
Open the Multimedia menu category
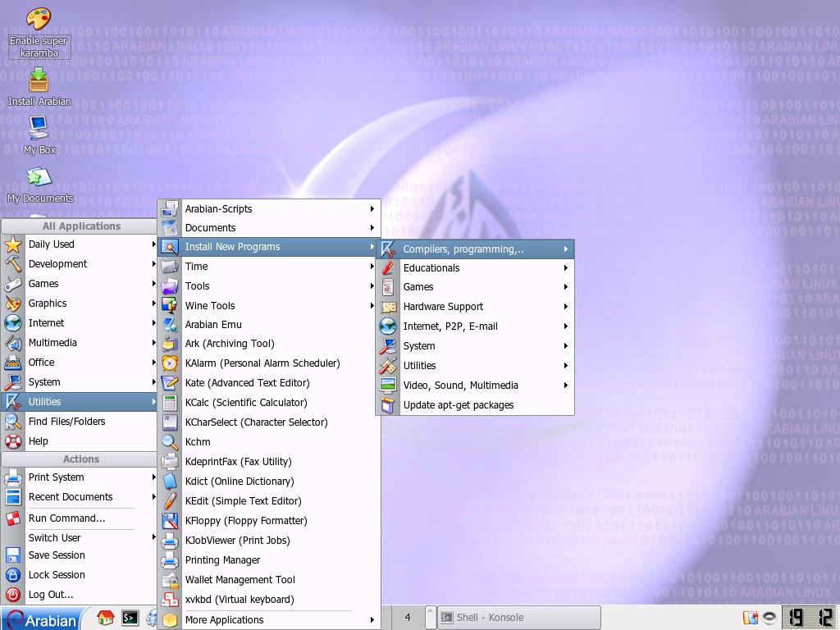[80, 343]
